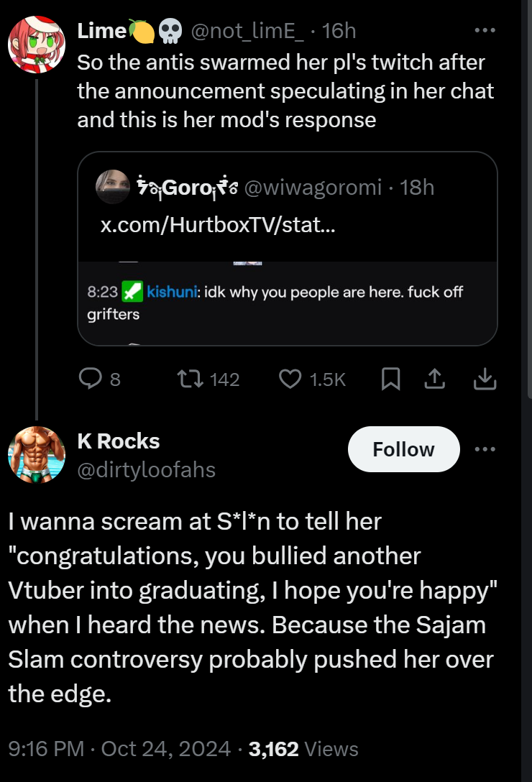The width and height of the screenshot is (532, 782).
Task: Open K Rocks profile picture
Action: [x=37, y=454]
